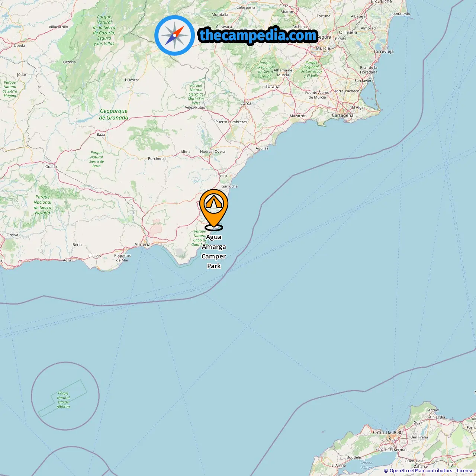476x476 pixels.
Task: Click the orange campsite pin marker
Action: 214,209
